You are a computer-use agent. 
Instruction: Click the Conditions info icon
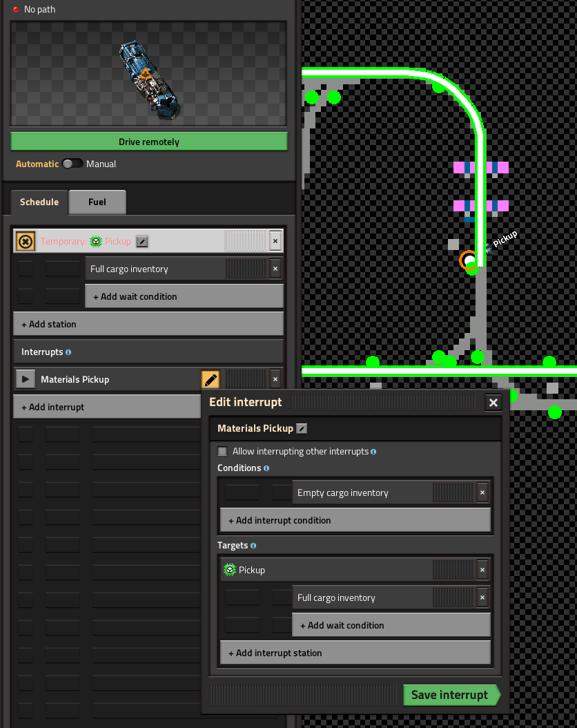click(266, 468)
